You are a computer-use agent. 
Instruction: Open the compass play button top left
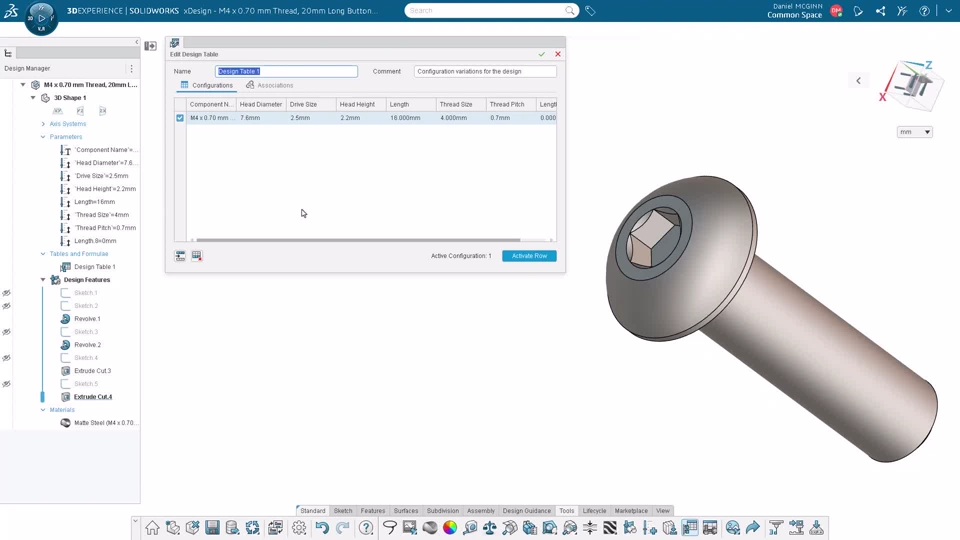[x=41, y=18]
